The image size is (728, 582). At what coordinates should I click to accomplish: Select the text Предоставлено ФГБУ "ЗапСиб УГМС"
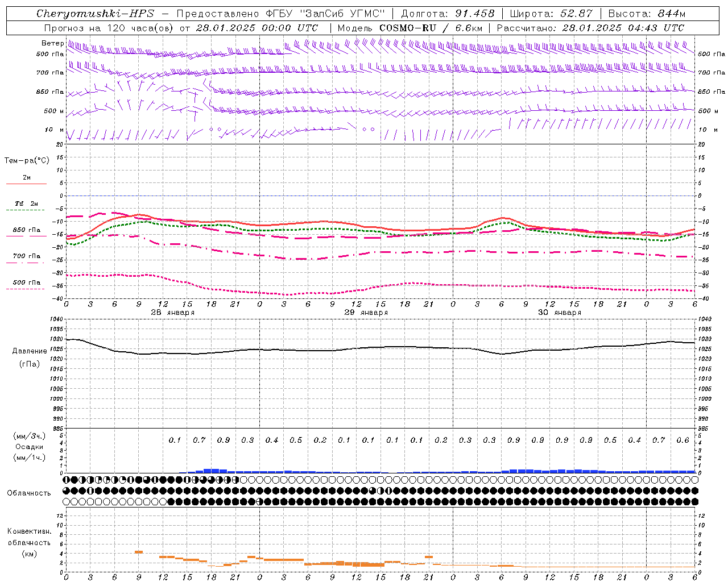pyautogui.click(x=281, y=14)
